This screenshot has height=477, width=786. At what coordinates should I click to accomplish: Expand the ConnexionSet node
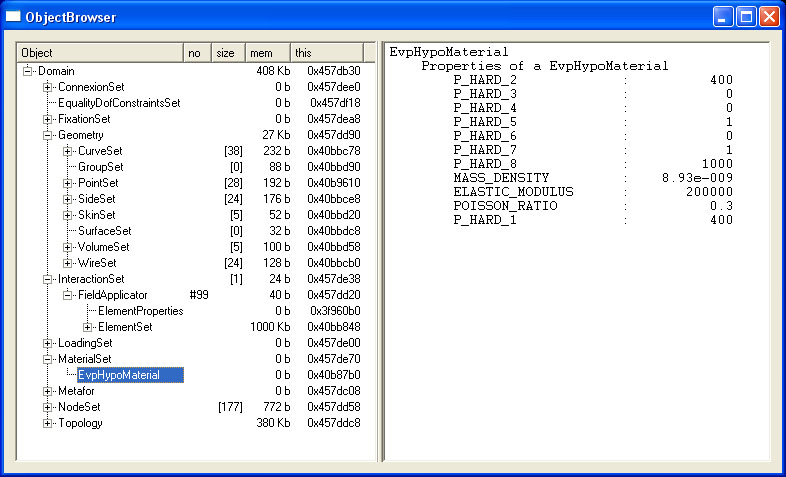point(48,87)
